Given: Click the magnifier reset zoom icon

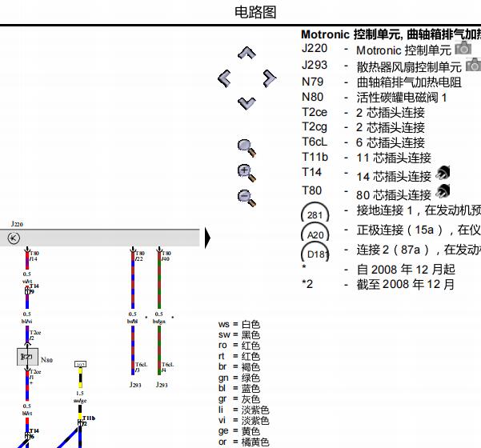Looking at the screenshot, I should (x=247, y=149).
